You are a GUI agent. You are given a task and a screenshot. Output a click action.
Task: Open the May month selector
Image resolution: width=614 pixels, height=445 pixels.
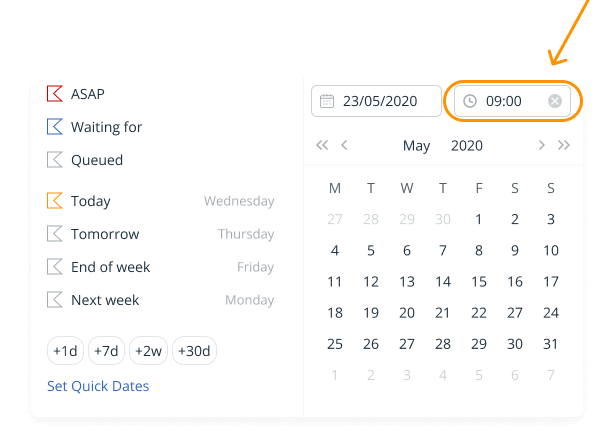[416, 146]
